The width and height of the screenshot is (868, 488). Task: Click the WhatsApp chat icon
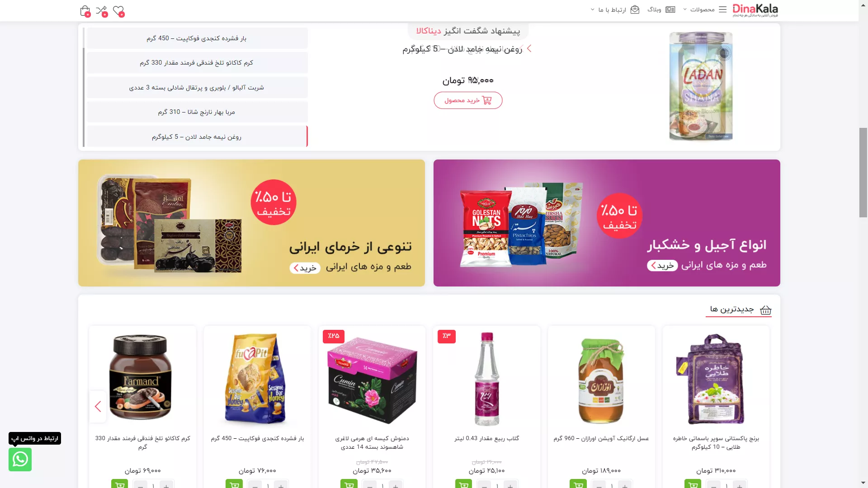(x=20, y=459)
